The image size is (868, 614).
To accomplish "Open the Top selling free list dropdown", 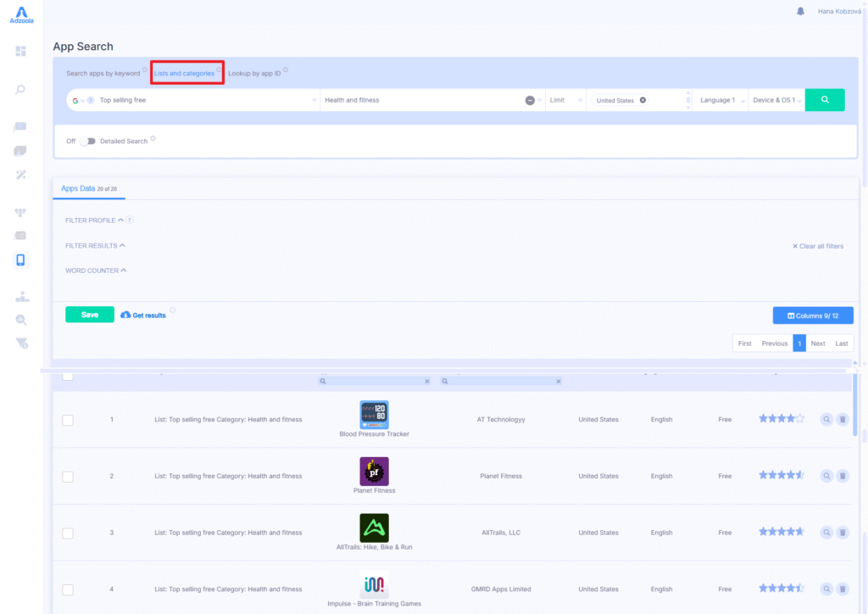I will coord(191,99).
